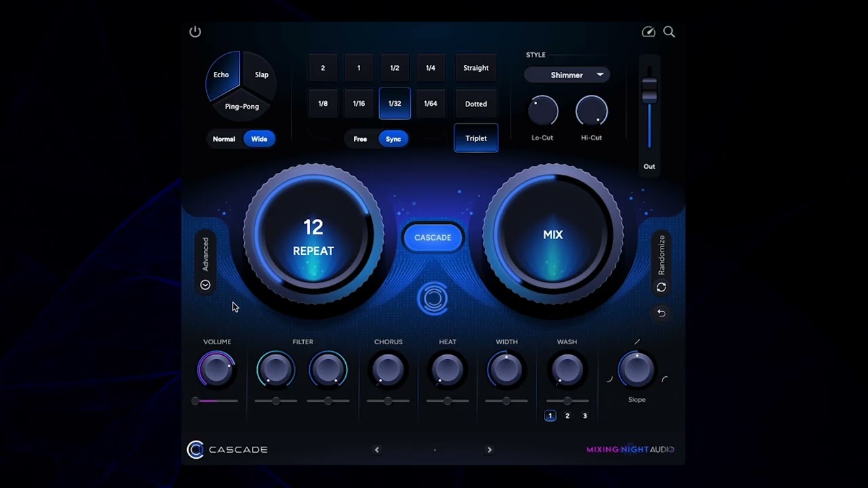The width and height of the screenshot is (868, 488).
Task: Click the Volume knob
Action: pos(216,369)
